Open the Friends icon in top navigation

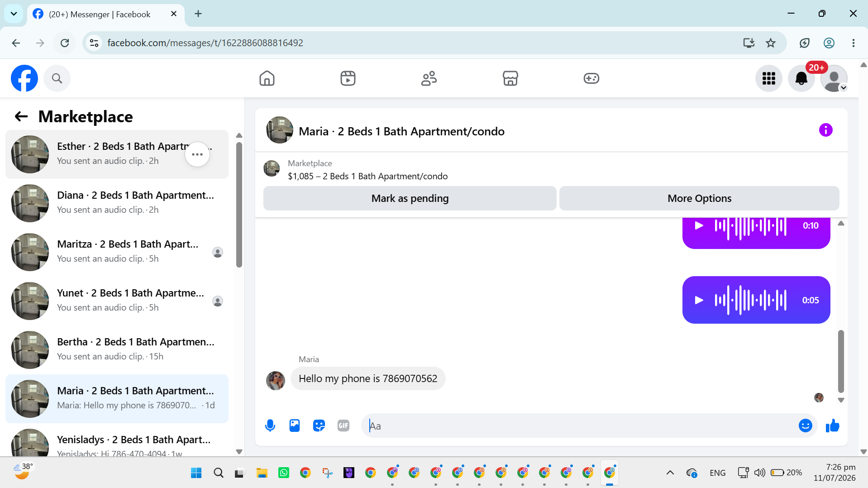click(x=429, y=78)
